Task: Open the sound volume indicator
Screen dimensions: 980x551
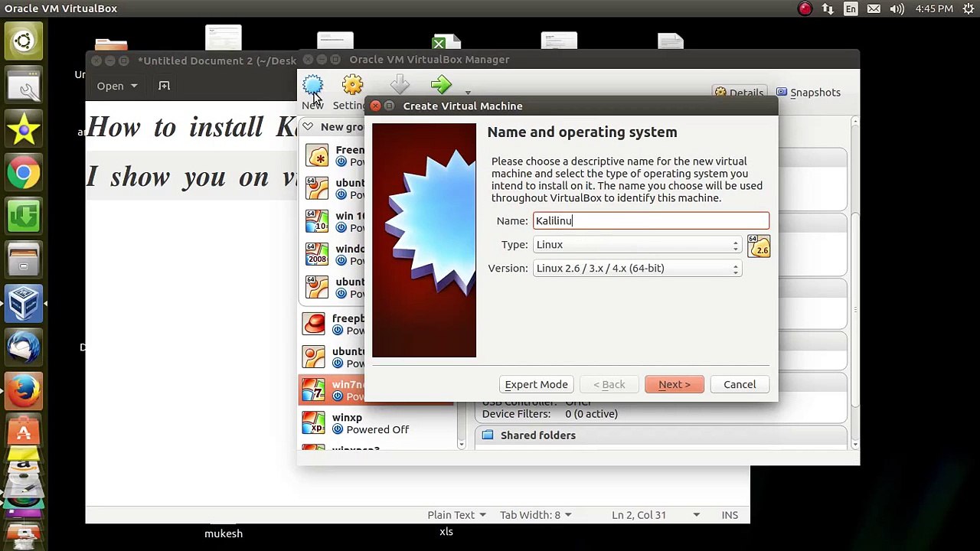Action: tap(899, 8)
